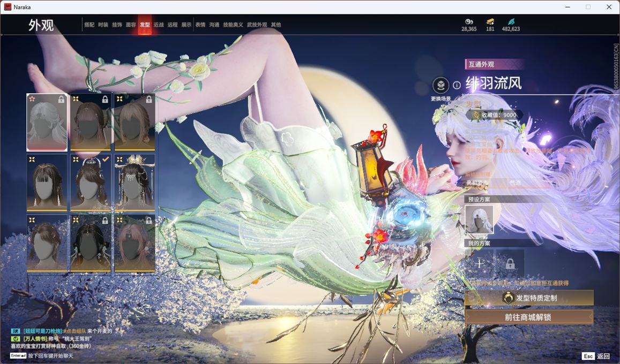Click the 前往商城解锁 button
This screenshot has width=620, height=364.
point(529,317)
